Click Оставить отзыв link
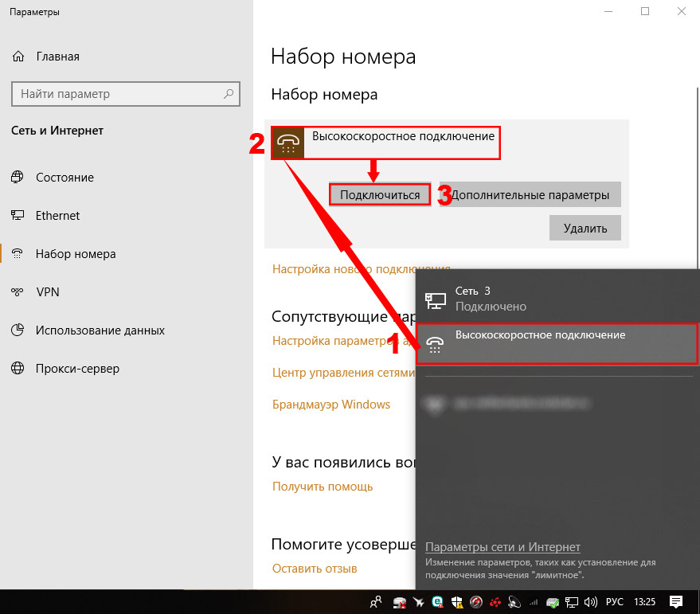 point(315,569)
